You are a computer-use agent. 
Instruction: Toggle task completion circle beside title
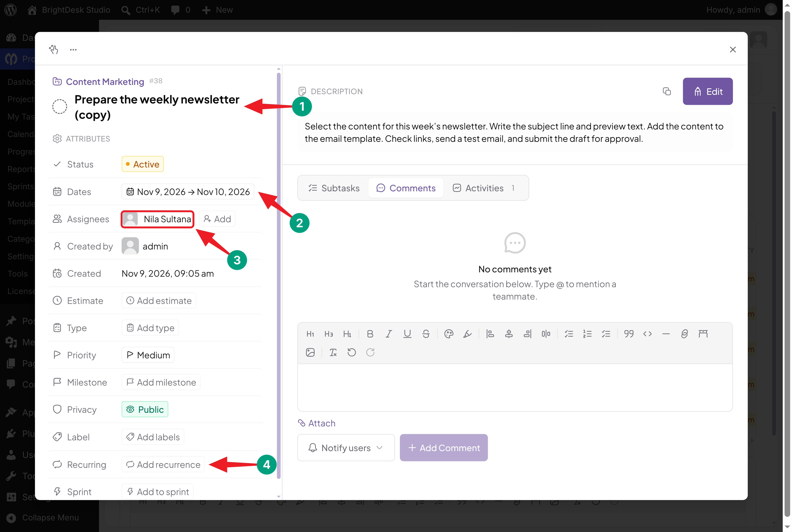(x=60, y=107)
